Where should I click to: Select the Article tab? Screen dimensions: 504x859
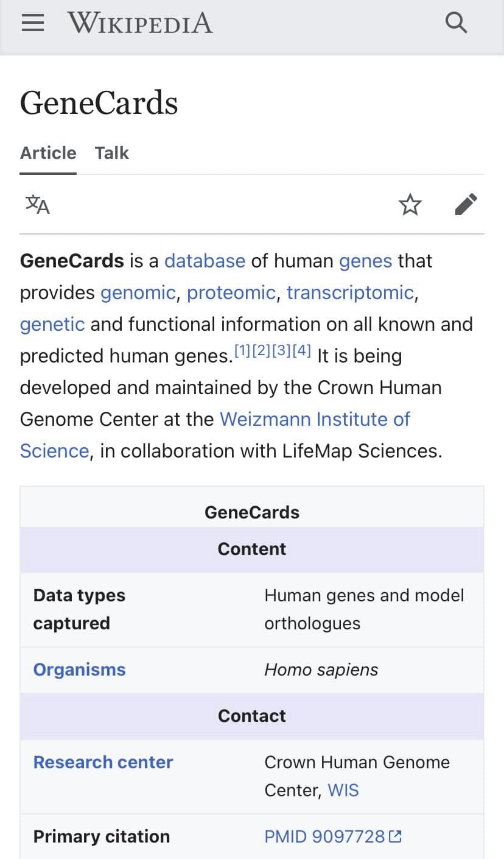48,153
